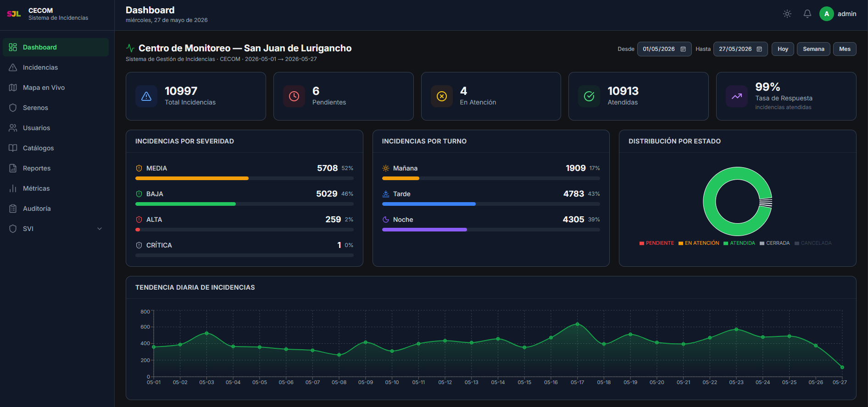Filter by Hoy
This screenshot has width=868, height=407.
pyautogui.click(x=783, y=49)
